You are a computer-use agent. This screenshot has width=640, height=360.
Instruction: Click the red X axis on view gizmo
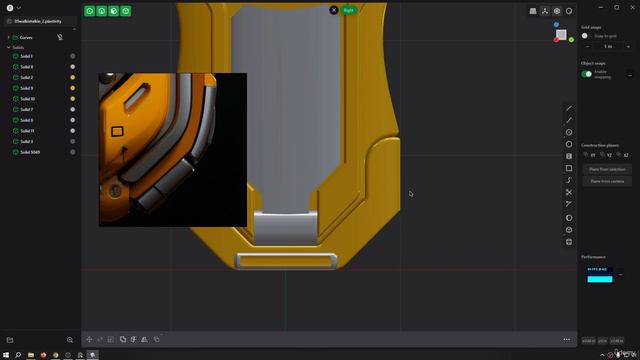point(556,40)
